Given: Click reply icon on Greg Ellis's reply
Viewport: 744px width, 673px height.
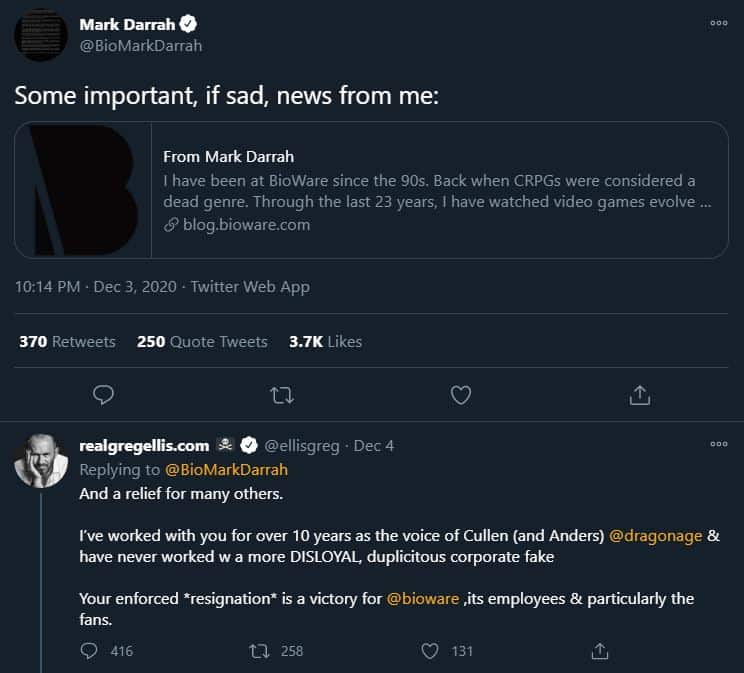Looking at the screenshot, I should (89, 651).
